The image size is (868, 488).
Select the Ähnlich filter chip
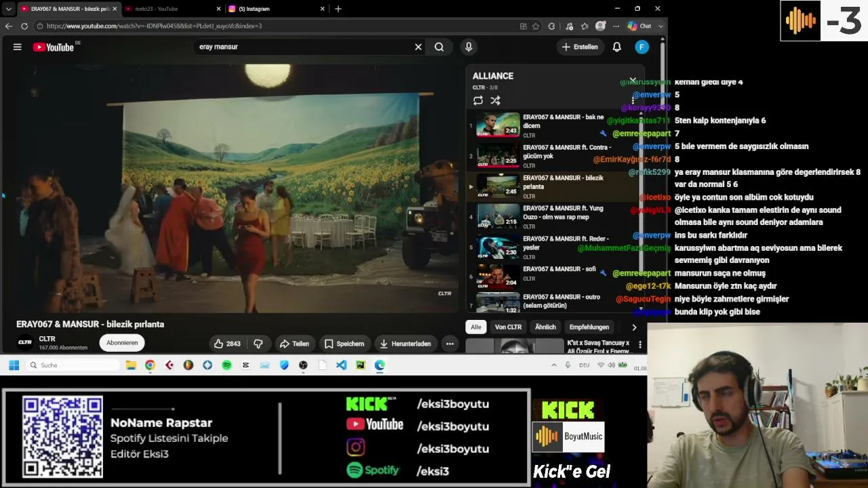tap(545, 327)
